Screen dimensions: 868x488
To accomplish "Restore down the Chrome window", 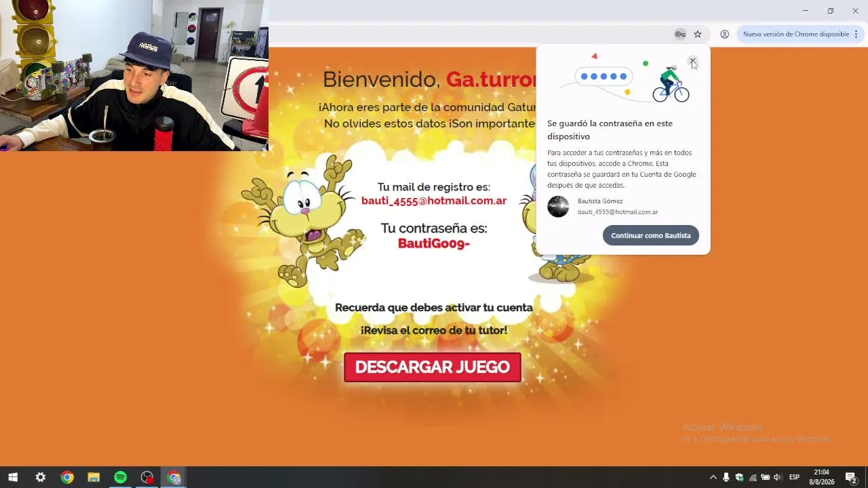I will point(831,11).
